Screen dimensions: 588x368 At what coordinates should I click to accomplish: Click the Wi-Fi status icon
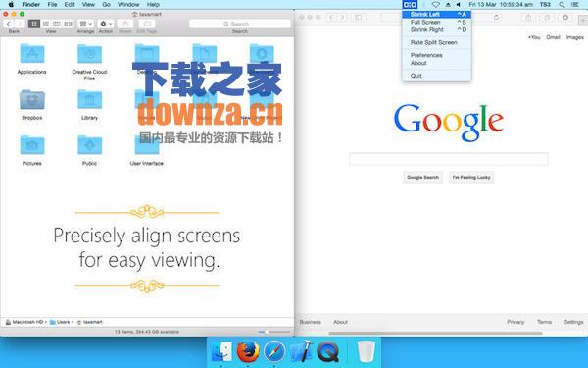coord(436,5)
